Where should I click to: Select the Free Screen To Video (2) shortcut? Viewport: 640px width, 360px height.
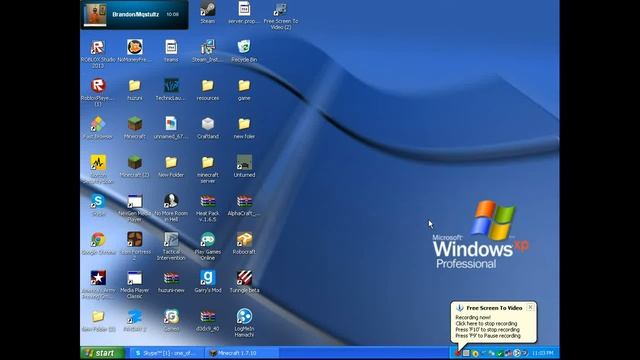280,15
